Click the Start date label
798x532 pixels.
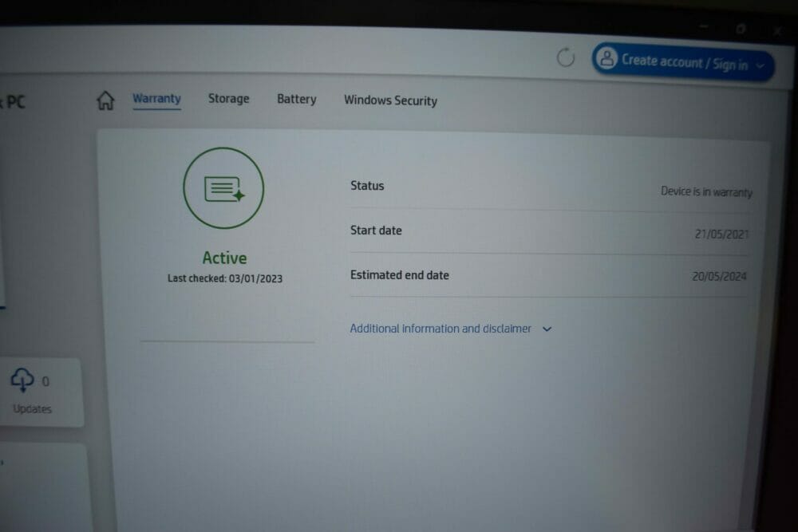point(376,231)
